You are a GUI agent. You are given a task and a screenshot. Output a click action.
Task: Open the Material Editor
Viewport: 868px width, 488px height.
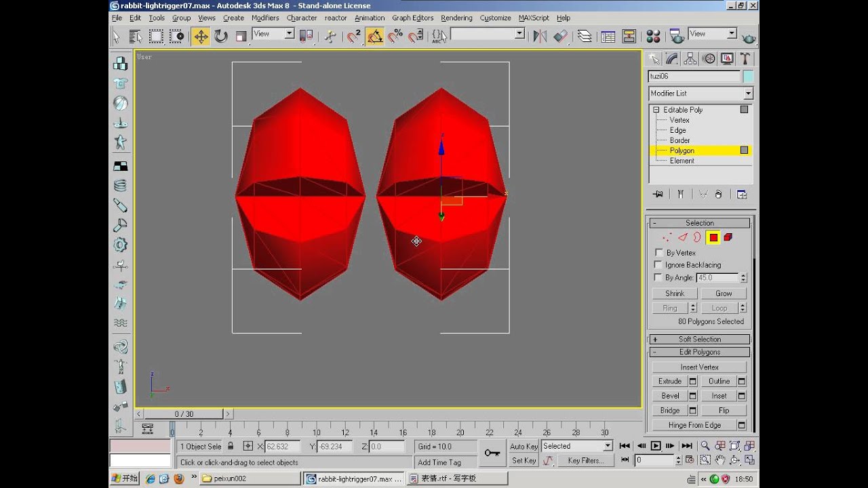point(653,37)
